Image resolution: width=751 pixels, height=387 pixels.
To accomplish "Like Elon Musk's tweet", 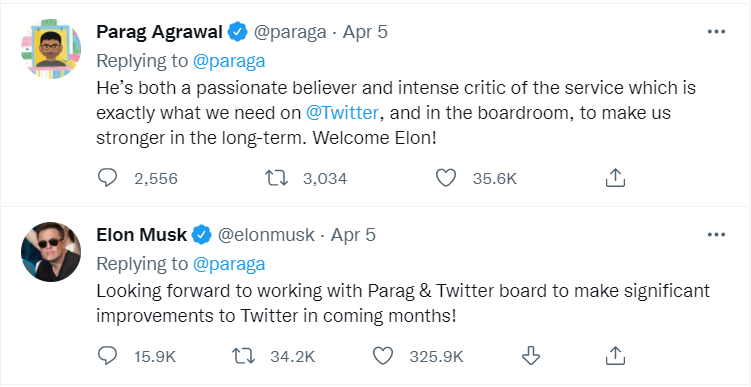I will 383,356.
